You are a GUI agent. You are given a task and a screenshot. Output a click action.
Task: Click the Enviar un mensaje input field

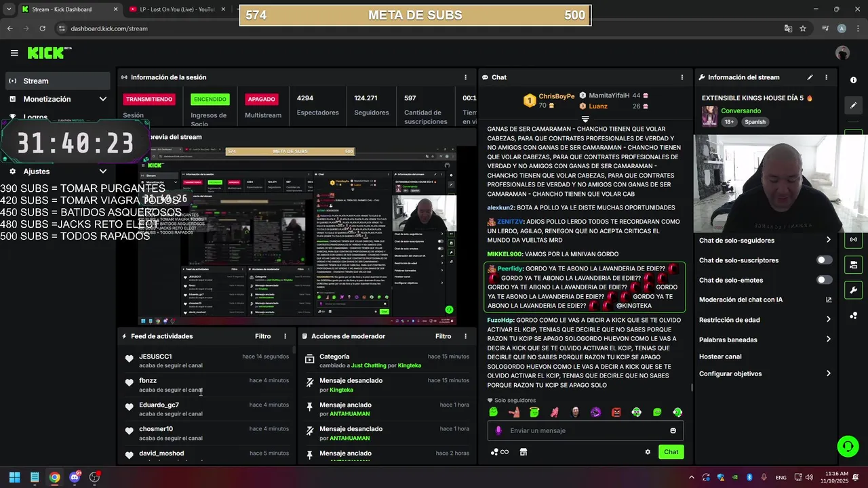[x=585, y=430]
